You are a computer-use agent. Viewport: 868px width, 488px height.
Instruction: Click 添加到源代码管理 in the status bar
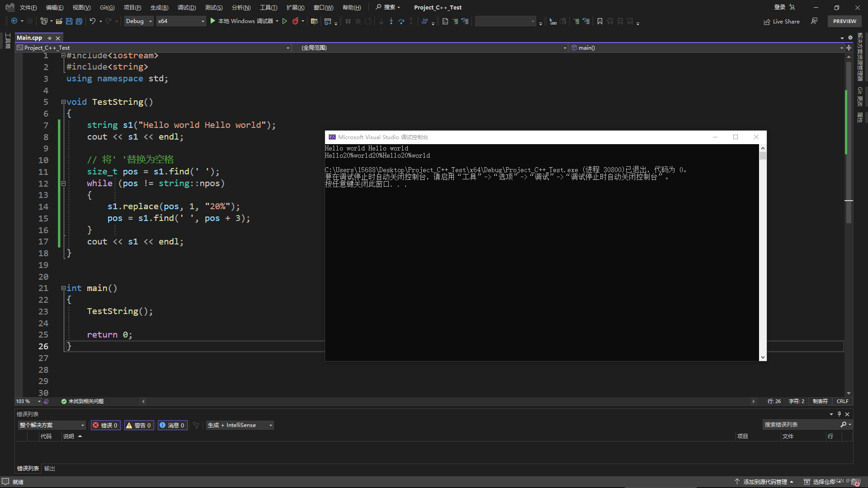tap(764, 482)
